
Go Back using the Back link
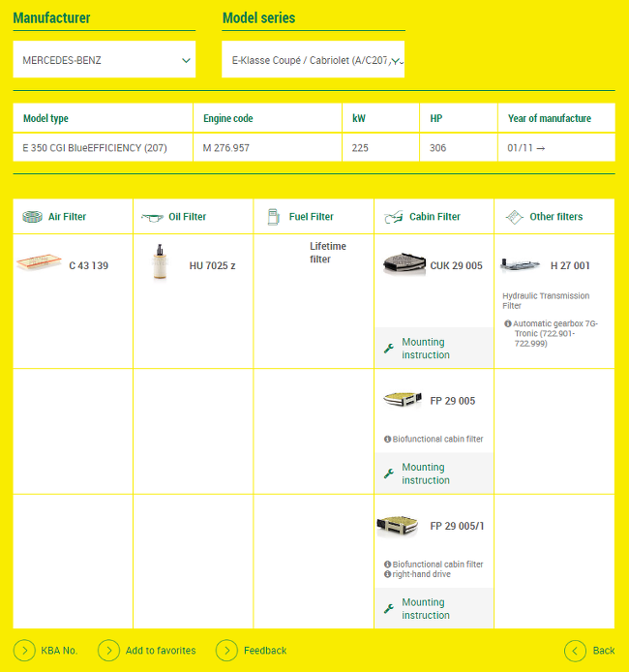pyautogui.click(x=604, y=651)
